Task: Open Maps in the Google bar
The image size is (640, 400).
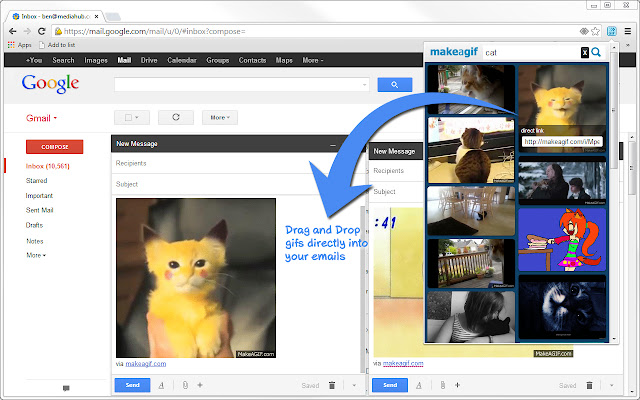Action: (x=284, y=60)
